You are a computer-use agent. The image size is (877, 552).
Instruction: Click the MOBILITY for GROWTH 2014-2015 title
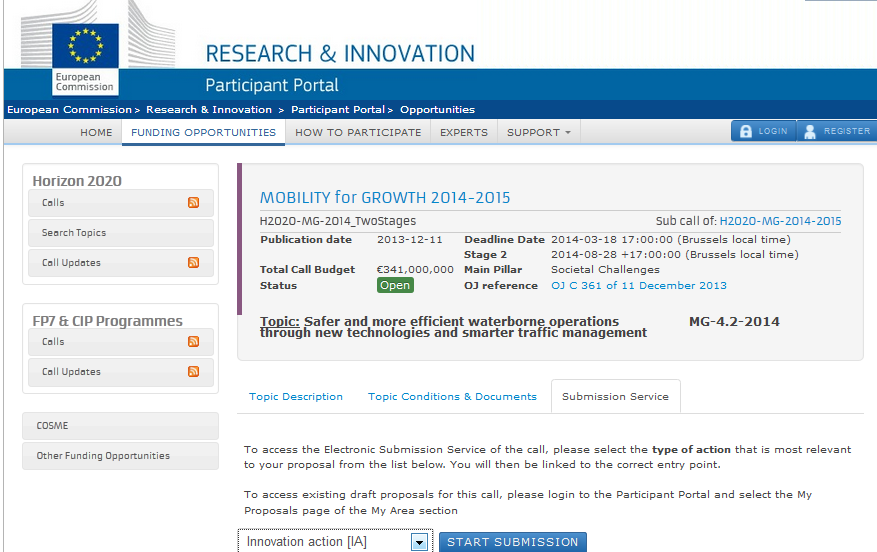tap(385, 197)
